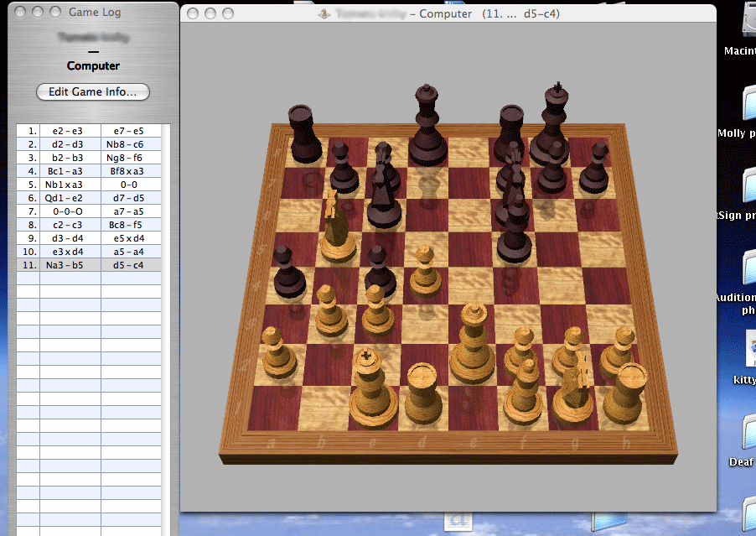Select the white queen on e2
The image size is (756, 536).
tap(473, 344)
